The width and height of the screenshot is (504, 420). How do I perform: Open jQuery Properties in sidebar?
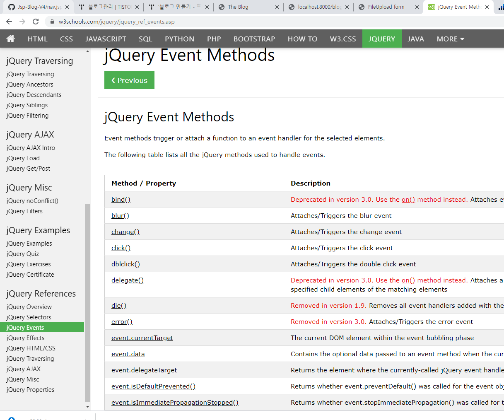tap(30, 389)
